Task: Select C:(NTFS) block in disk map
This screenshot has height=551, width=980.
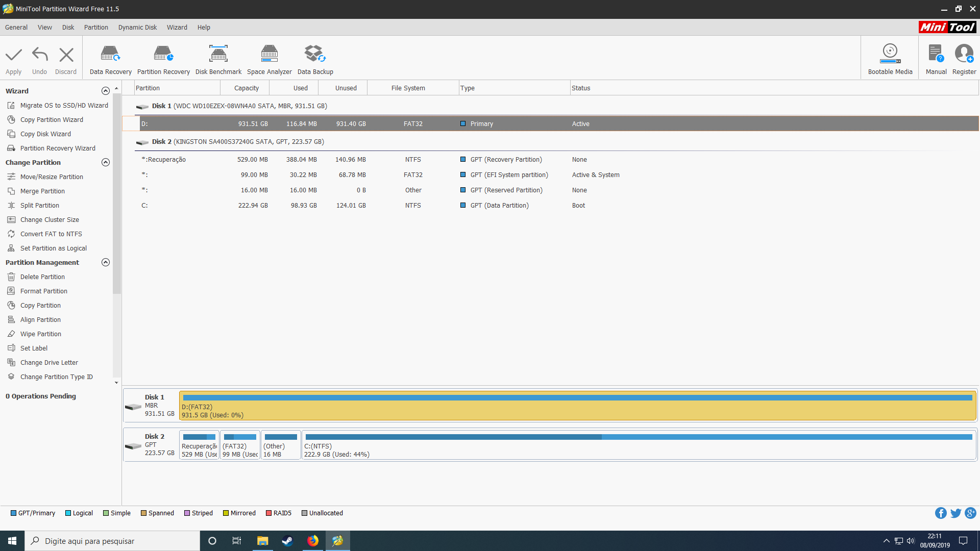Action: (x=639, y=445)
